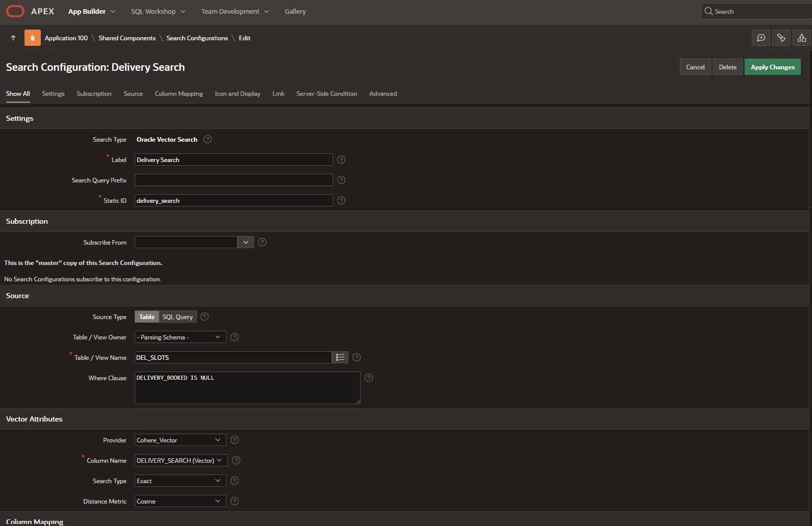Switch to the Advanced tab

coord(383,94)
